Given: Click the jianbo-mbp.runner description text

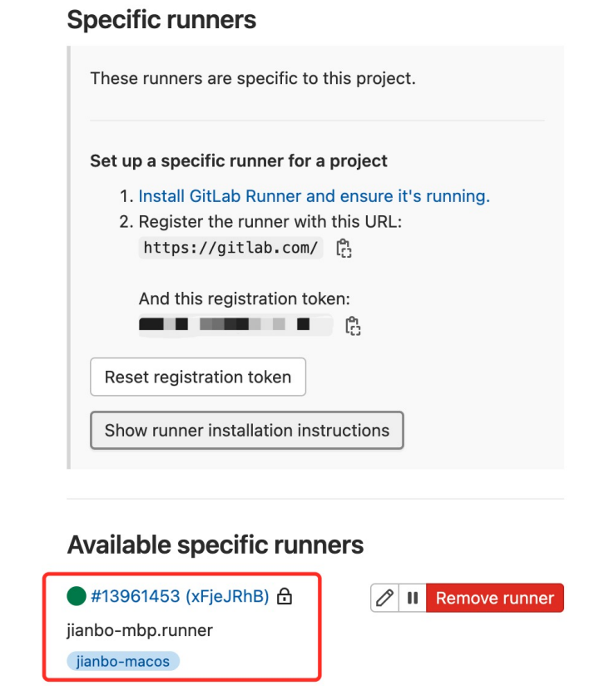Looking at the screenshot, I should pos(140,630).
